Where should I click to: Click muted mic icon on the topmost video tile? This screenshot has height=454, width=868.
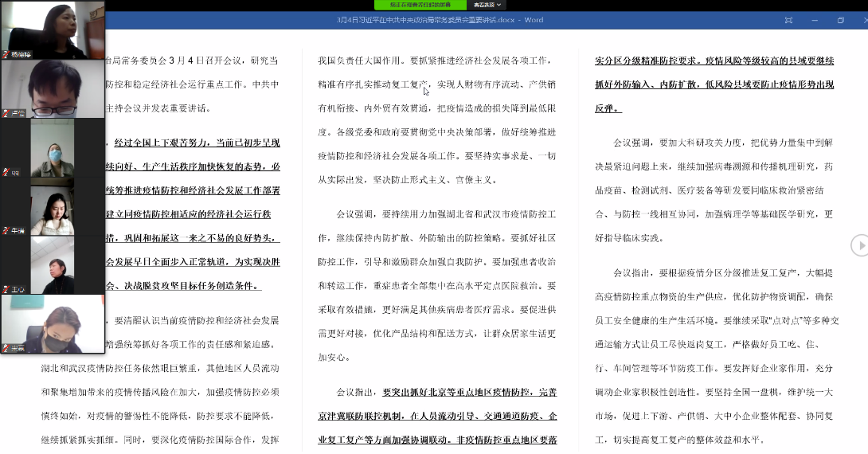(x=6, y=55)
